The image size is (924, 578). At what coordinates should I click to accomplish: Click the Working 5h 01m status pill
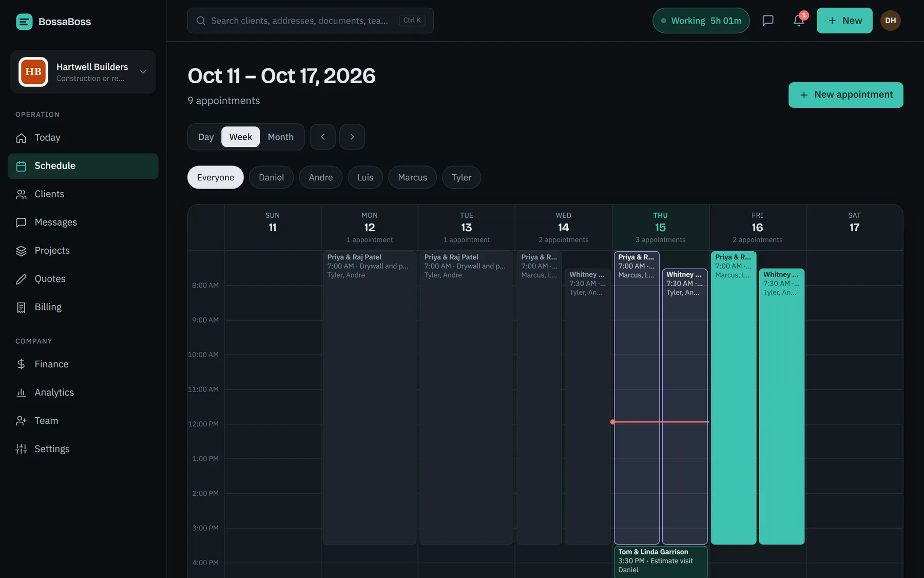tap(701, 21)
